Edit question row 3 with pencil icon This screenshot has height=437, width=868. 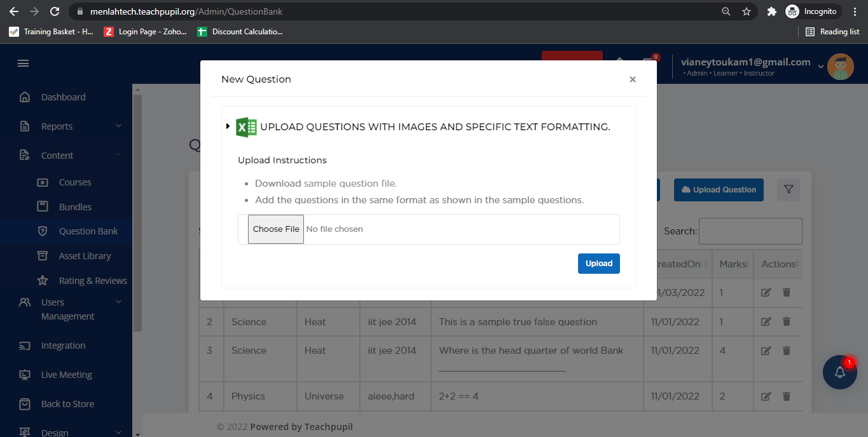point(766,351)
